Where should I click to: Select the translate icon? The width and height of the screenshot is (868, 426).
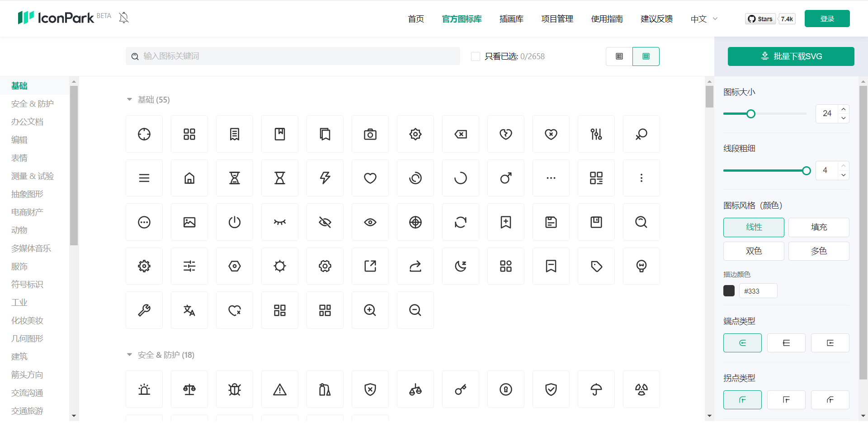pos(189,310)
